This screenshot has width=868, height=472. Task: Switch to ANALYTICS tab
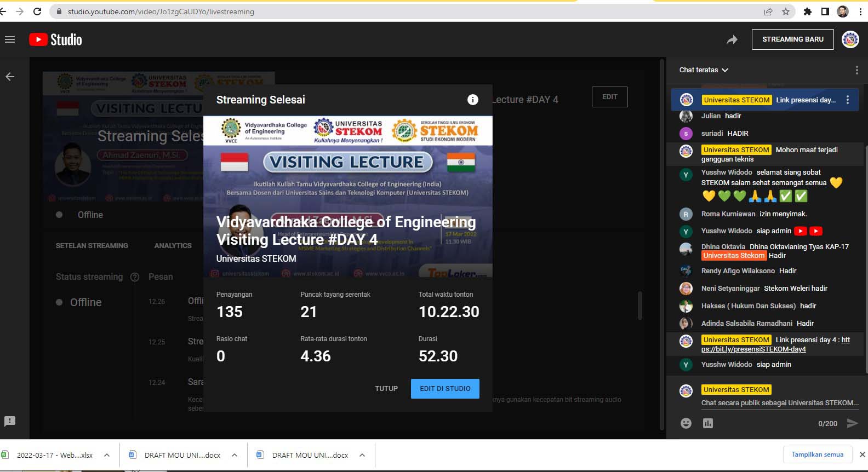[x=173, y=246]
